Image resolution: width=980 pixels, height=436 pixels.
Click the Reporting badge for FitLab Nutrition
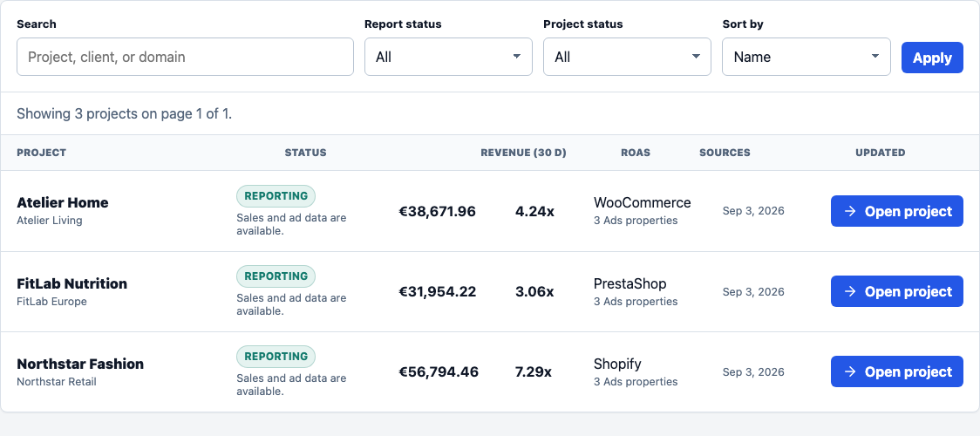coord(276,276)
